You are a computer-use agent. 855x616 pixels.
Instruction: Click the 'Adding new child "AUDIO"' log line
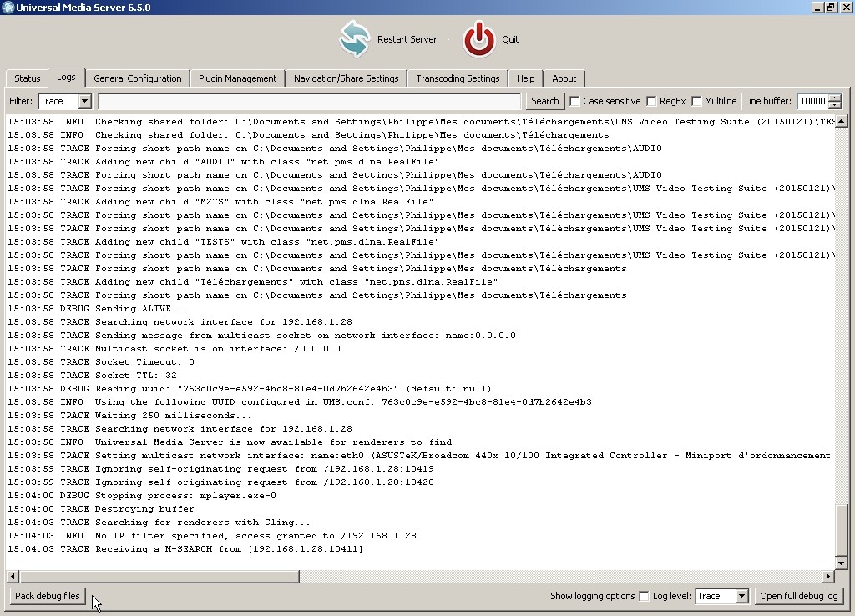[x=224, y=162]
